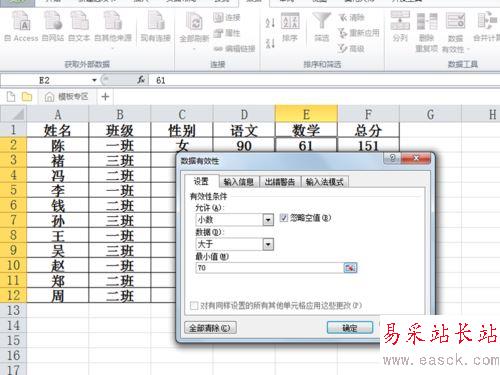Screen dimensions: 500x375
Task: Import data From Web
Action: click(53, 27)
